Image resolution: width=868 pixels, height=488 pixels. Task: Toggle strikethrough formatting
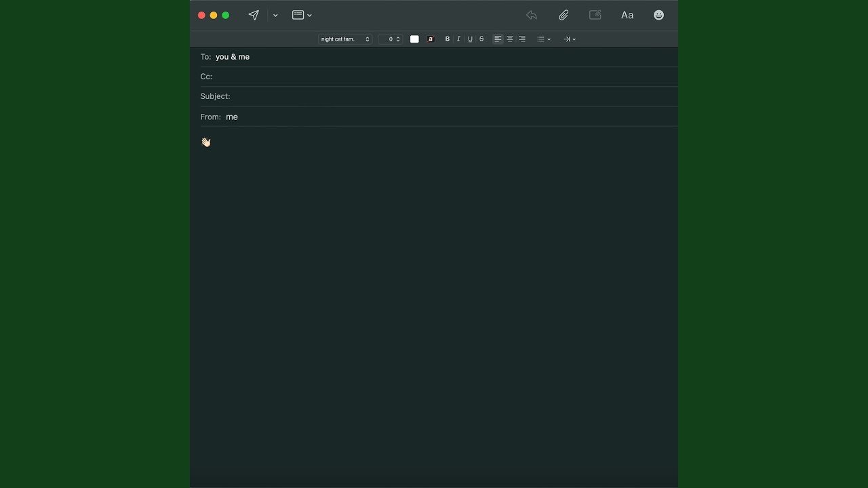pyautogui.click(x=481, y=39)
